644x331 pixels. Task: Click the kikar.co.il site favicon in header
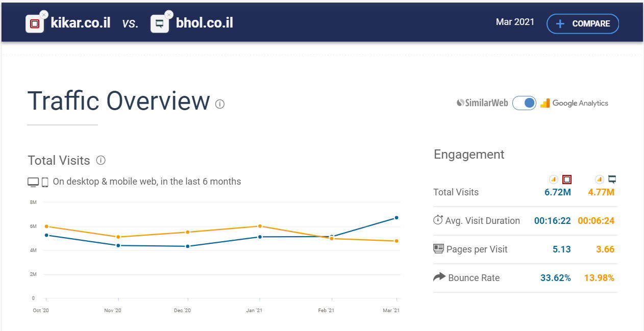coord(34,24)
